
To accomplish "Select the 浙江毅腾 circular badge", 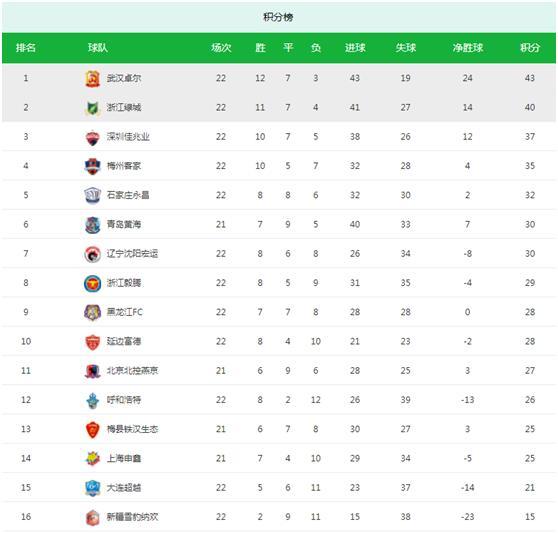I will pos(93,284).
